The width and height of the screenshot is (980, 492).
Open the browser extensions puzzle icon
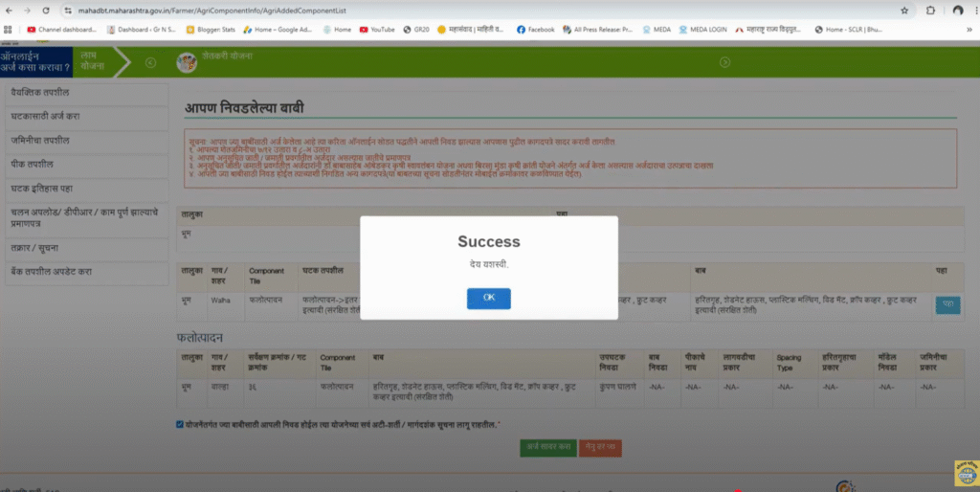[x=930, y=10]
